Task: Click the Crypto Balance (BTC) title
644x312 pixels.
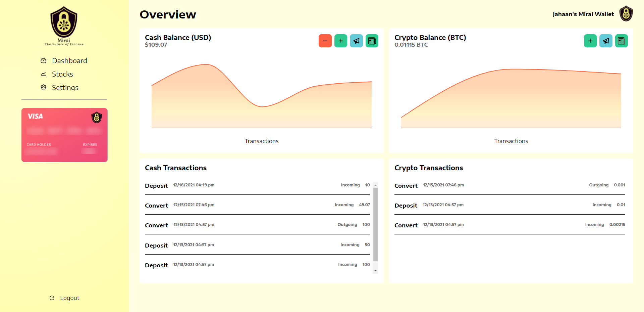Action: (x=430, y=38)
